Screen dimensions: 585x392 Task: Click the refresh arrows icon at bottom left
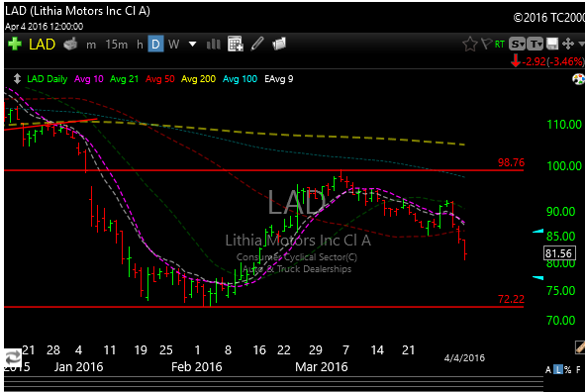[13, 357]
